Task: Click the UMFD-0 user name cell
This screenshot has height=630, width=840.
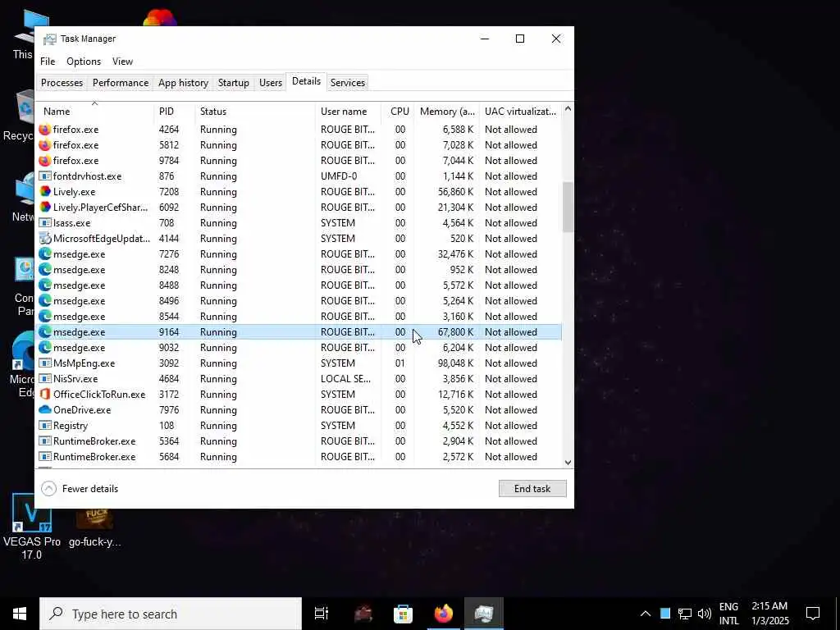Action: [x=339, y=176]
